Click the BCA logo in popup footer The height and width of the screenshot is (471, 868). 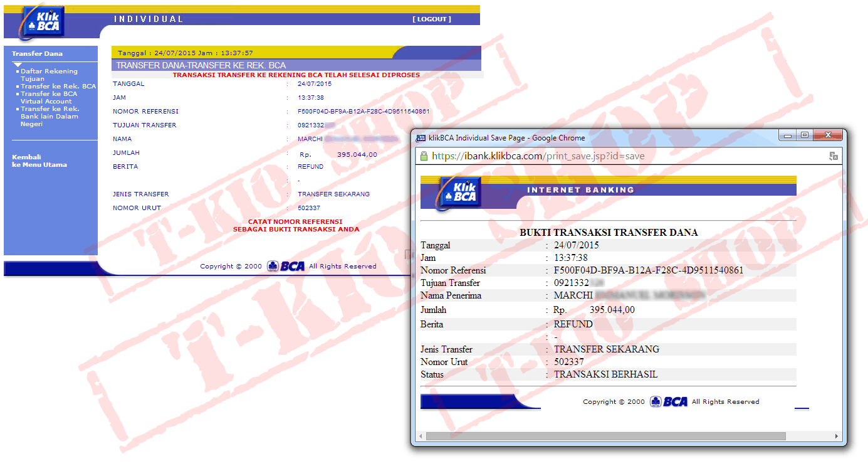pyautogui.click(x=669, y=401)
